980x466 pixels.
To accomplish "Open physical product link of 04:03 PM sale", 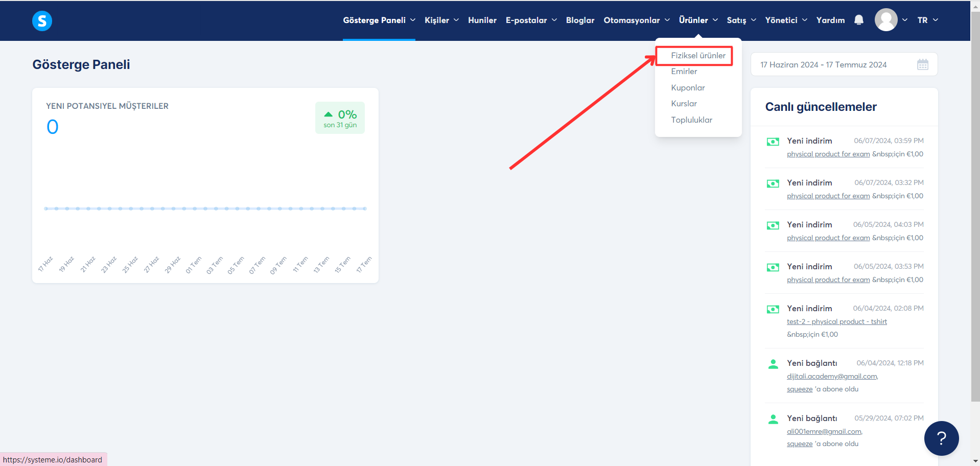I will point(828,238).
